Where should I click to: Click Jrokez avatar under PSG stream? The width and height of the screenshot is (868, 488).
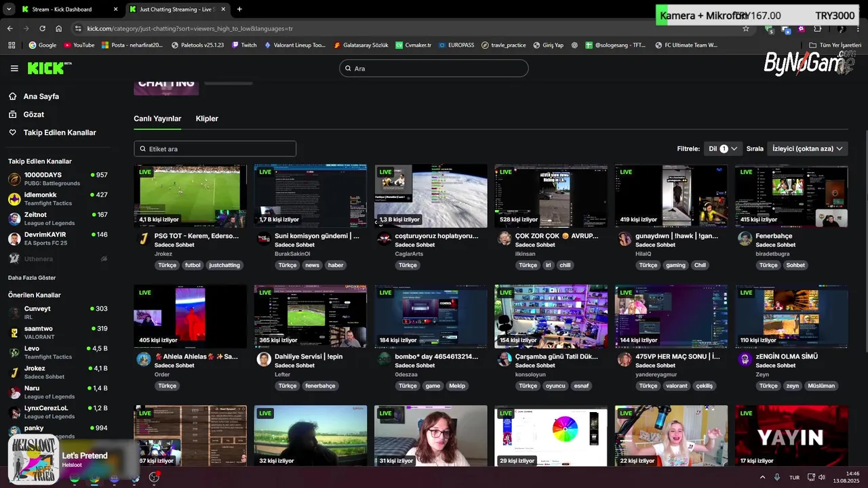(143, 239)
